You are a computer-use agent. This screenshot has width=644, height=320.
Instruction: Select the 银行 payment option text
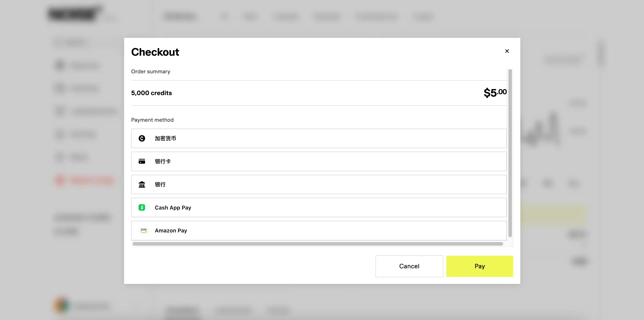[160, 184]
